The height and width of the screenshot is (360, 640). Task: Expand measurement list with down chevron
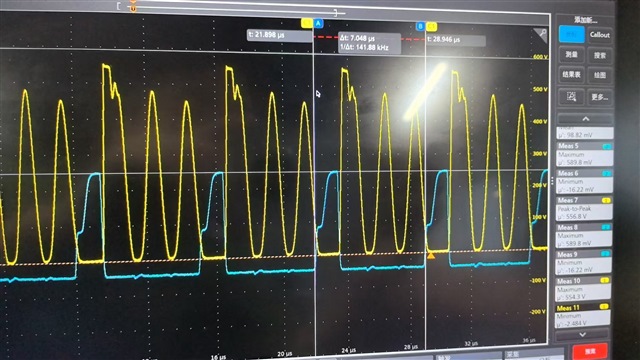pyautogui.click(x=583, y=335)
